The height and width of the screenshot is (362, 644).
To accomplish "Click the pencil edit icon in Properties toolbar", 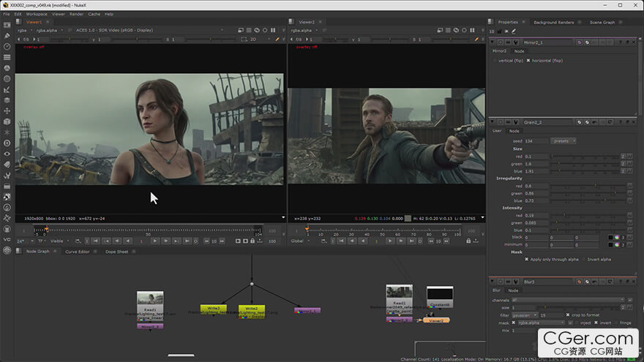I will (x=514, y=31).
